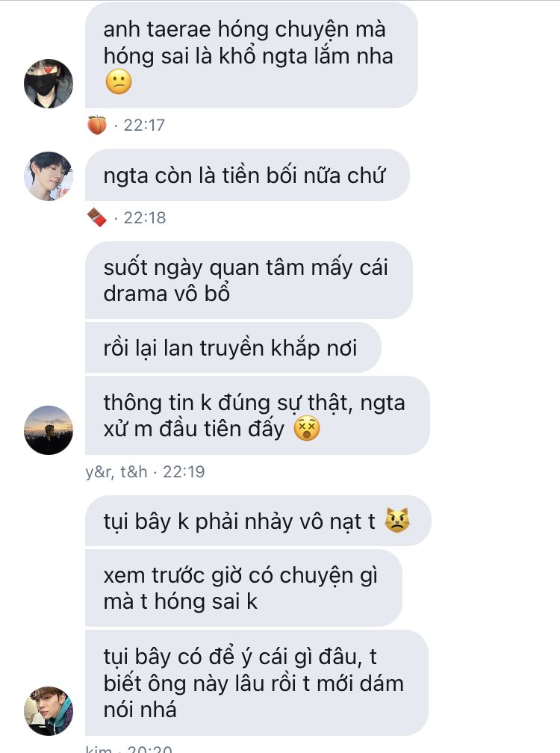
Task: Click the angry cat emoji in the message
Action: (x=397, y=521)
